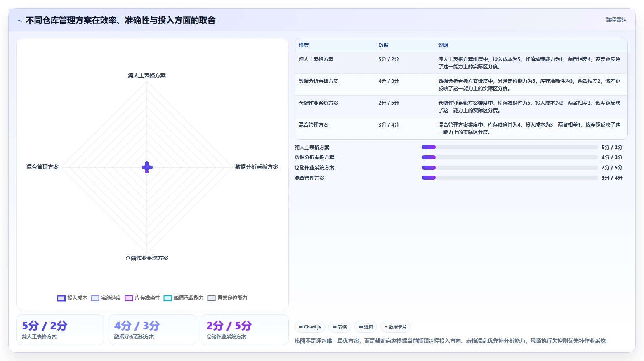This screenshot has width=644, height=361.
Task: Click the 仓储作业系统方案 radar axis label
Action: [x=147, y=258]
